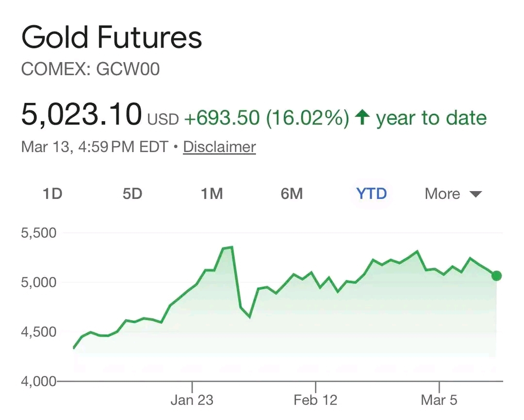524x420 pixels.
Task: Open the More time ranges dropdown
Action: click(442, 194)
